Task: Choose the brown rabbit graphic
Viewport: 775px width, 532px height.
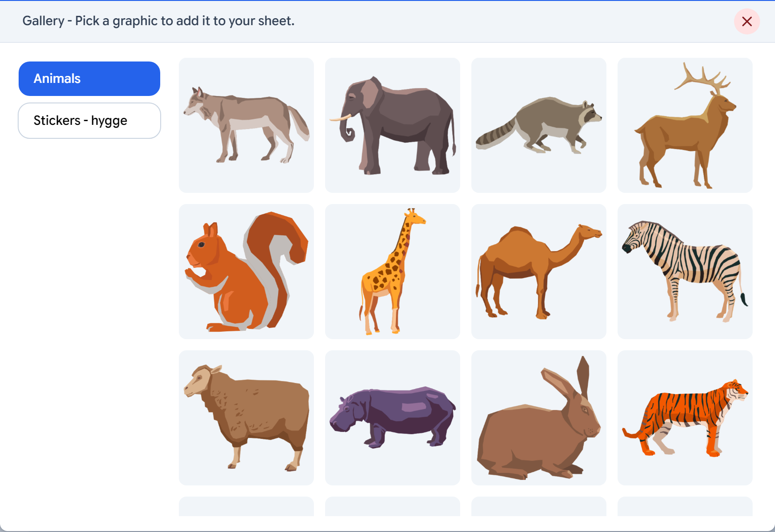Action: coord(539,418)
